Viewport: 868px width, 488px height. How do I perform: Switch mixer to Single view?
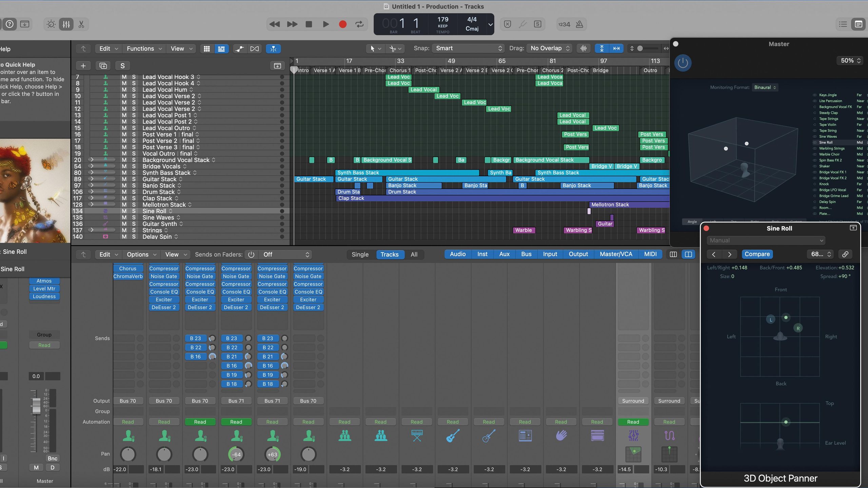pos(360,255)
